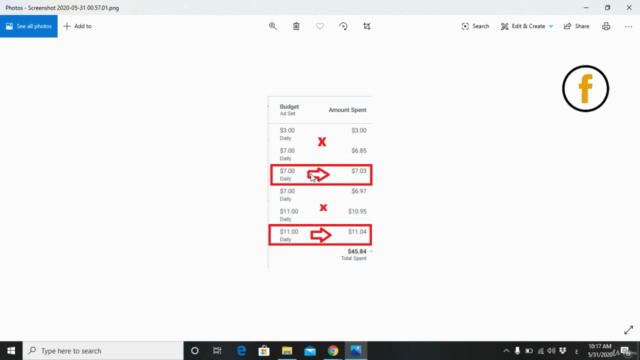Zoom in with the magnifier icon
Screen dimensions: 640x360
pyautogui.click(x=273, y=26)
